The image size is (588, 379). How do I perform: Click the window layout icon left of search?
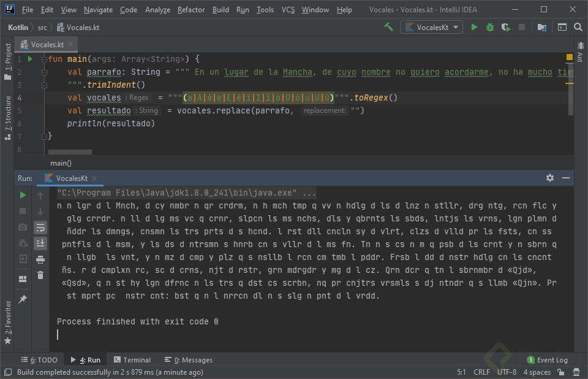click(x=562, y=27)
